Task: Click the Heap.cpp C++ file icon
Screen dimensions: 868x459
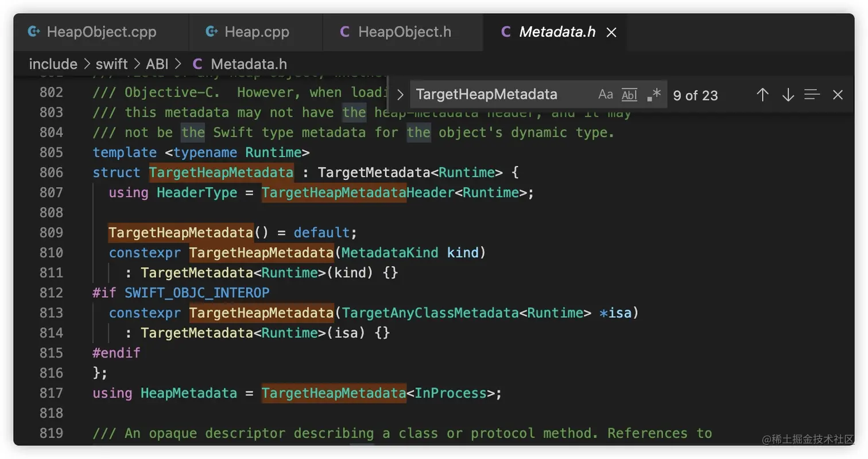Action: 212,32
